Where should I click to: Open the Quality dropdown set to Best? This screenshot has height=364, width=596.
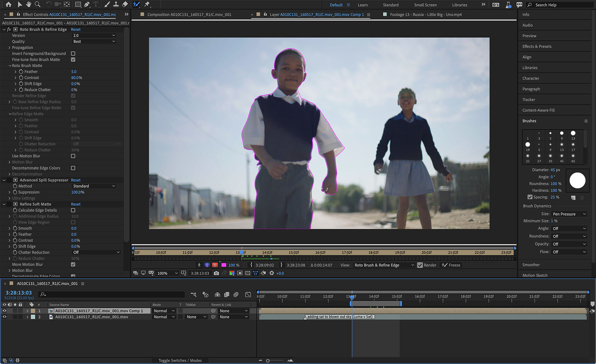(94, 42)
